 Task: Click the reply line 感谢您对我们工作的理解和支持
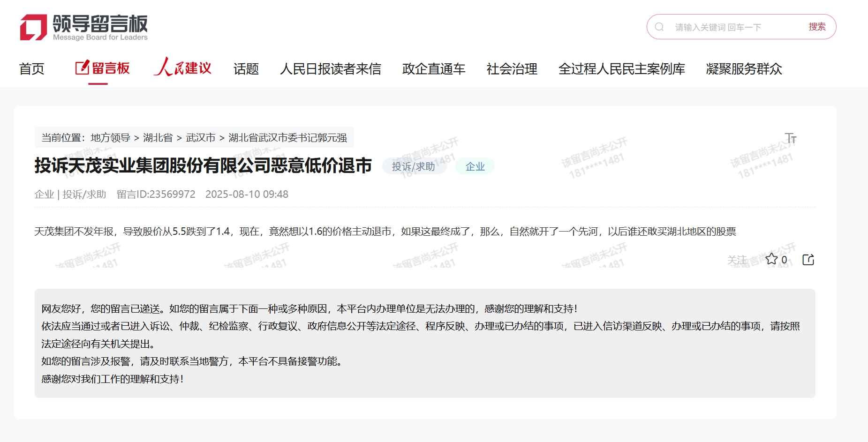click(113, 379)
